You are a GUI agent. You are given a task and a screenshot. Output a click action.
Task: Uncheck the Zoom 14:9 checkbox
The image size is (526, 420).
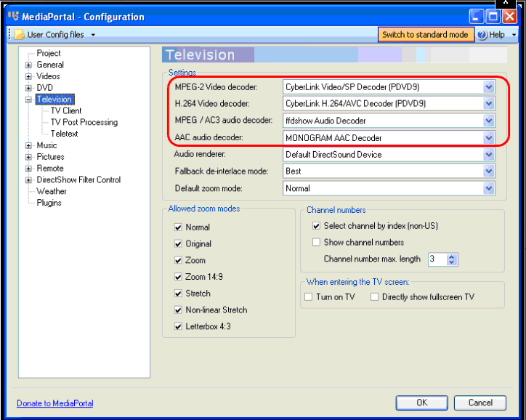(179, 277)
